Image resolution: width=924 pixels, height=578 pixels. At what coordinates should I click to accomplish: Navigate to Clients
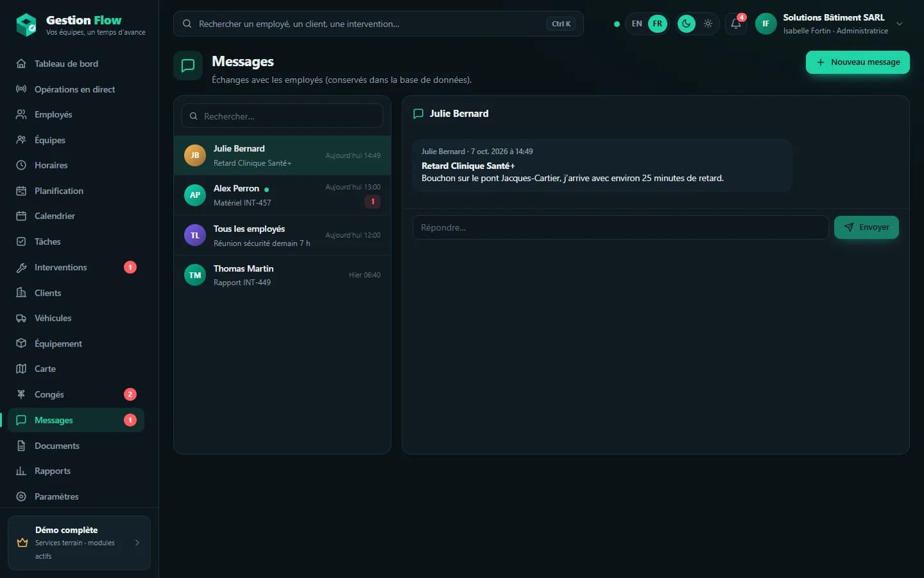(x=76, y=293)
